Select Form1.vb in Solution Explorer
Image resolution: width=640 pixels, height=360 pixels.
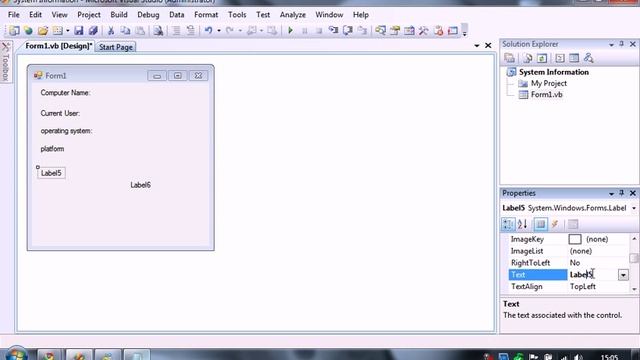click(546, 95)
